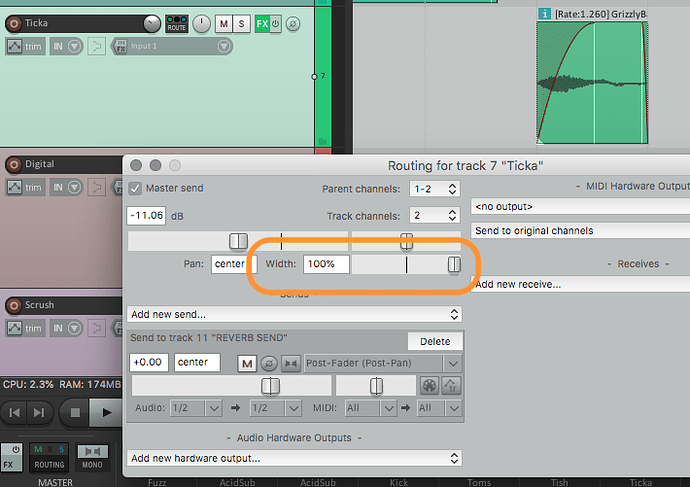Open the send envelope tr icon button
Screen dimensions: 690x487
[x=451, y=386]
